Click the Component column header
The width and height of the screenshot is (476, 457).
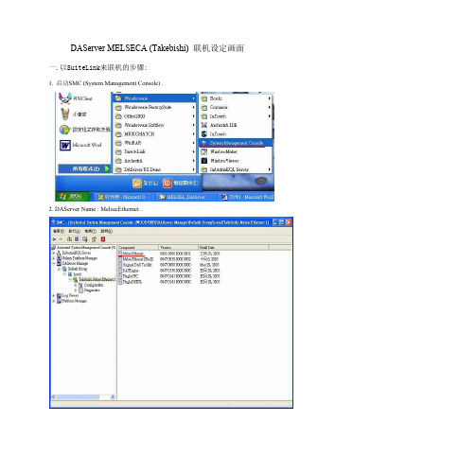(138, 248)
